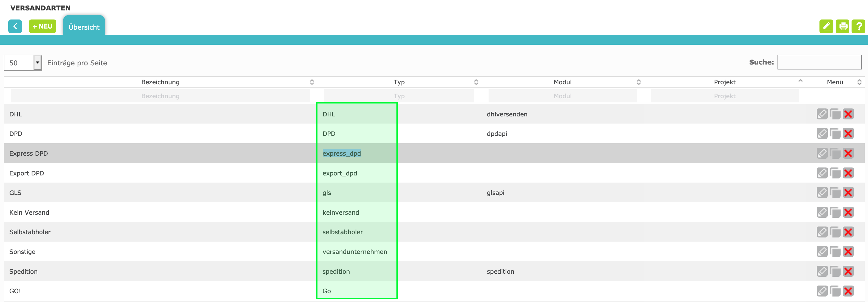
Task: Click the back arrow button
Action: [x=15, y=26]
